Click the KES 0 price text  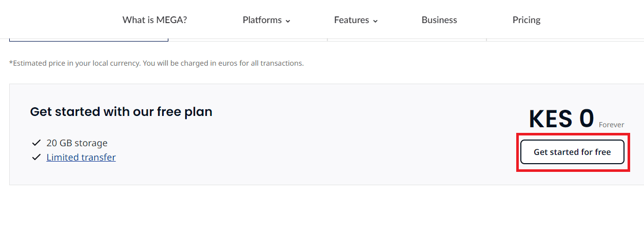point(561,119)
